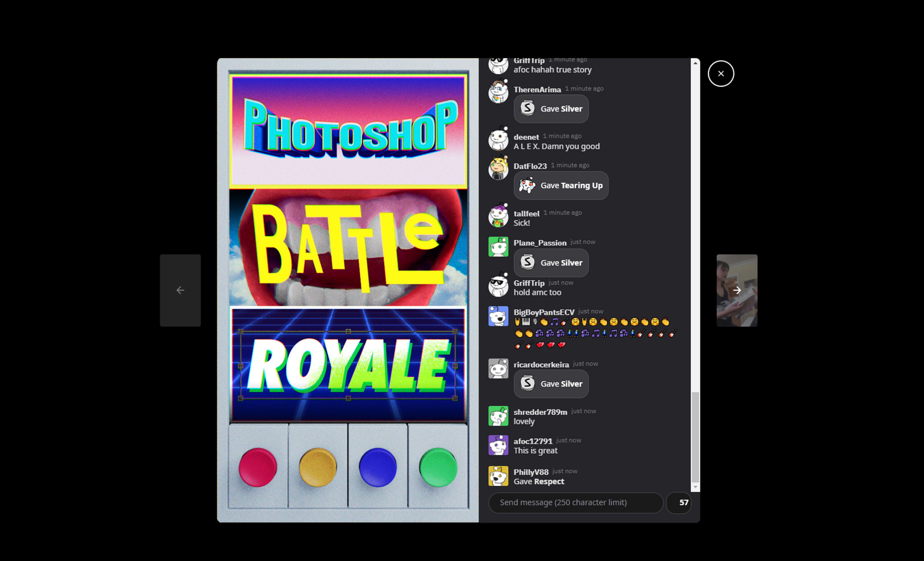
Task: Close the stream viewer overlay
Action: (721, 73)
